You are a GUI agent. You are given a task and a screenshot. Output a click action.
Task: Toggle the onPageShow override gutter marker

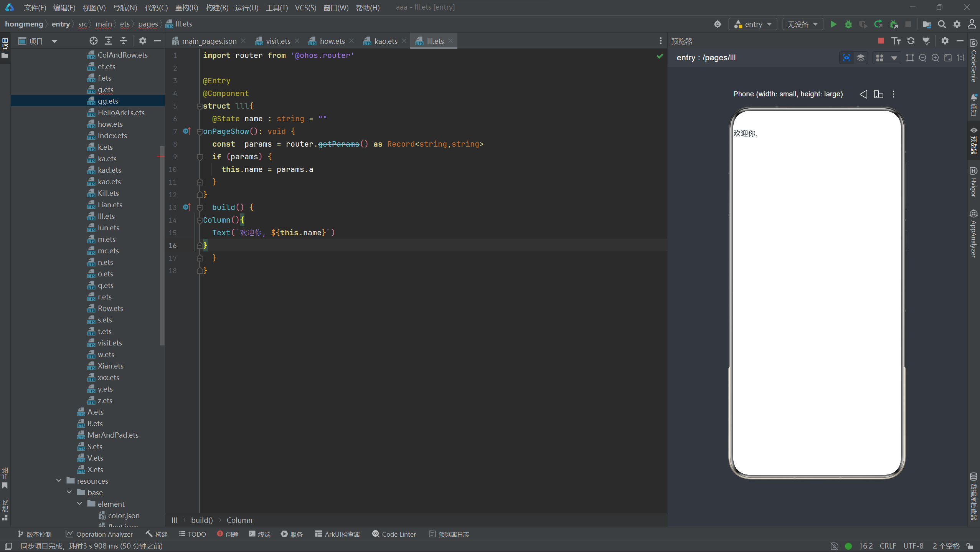(x=187, y=131)
